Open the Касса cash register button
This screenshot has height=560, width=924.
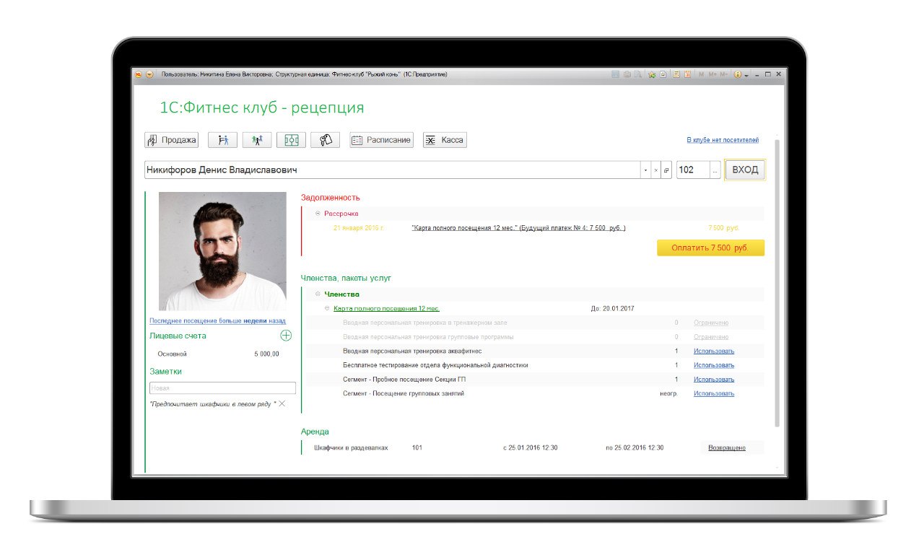[445, 140]
